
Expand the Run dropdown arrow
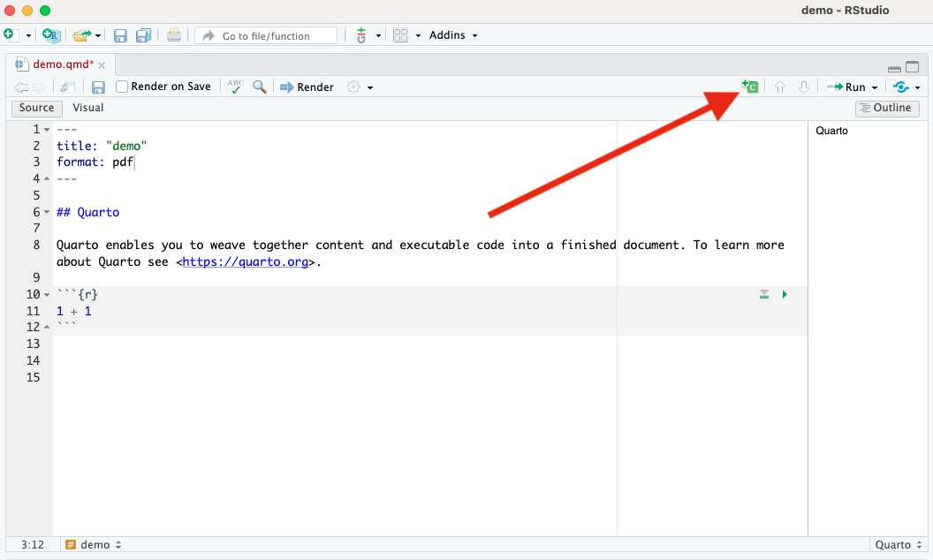875,87
